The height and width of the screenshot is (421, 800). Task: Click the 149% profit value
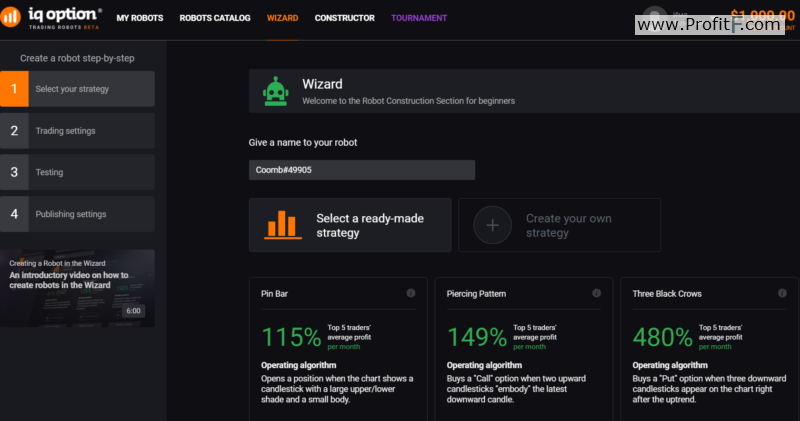[477, 337]
